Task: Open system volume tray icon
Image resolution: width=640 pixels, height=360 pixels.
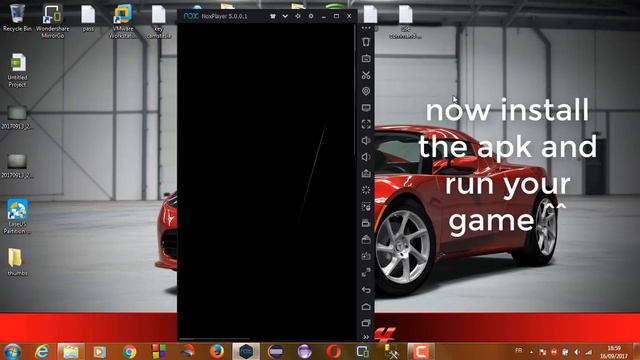Action: (x=577, y=352)
